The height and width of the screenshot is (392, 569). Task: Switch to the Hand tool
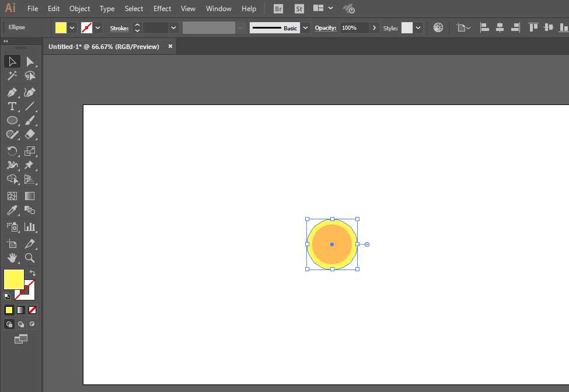(12, 257)
